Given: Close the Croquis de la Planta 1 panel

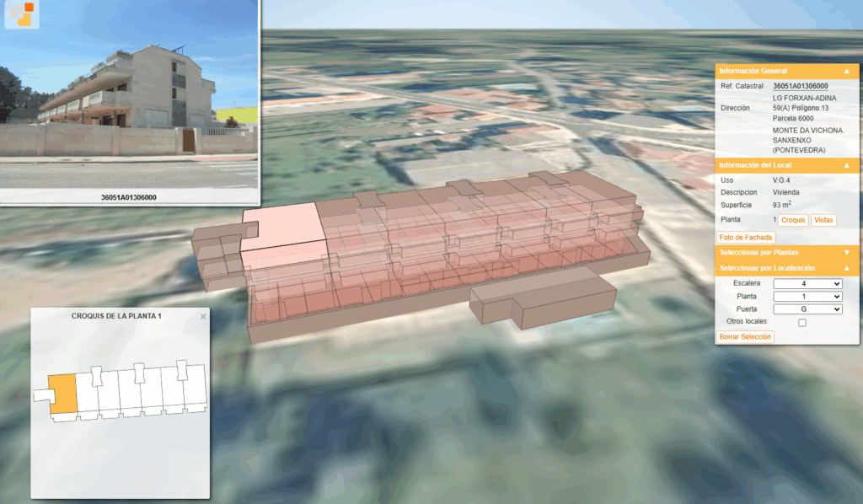Looking at the screenshot, I should [204, 316].
